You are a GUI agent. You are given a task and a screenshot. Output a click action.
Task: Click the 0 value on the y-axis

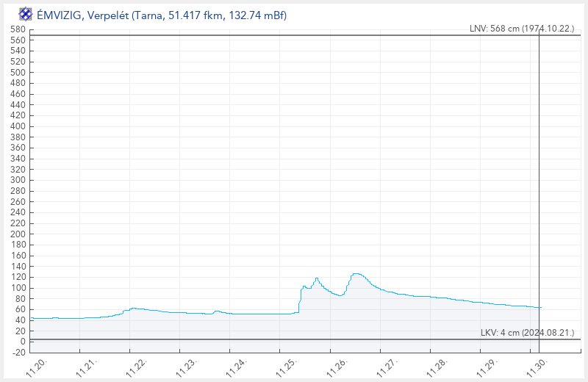tap(23, 342)
